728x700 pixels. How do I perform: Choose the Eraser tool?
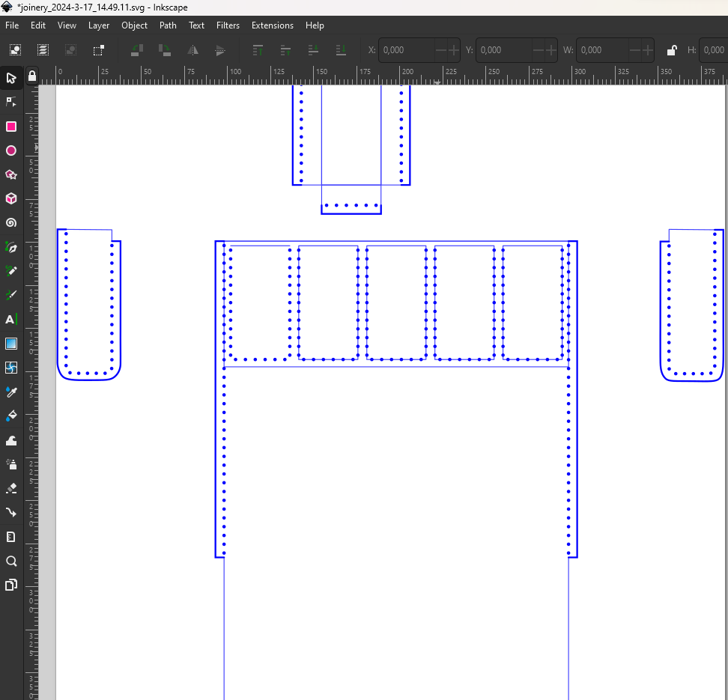click(x=11, y=488)
